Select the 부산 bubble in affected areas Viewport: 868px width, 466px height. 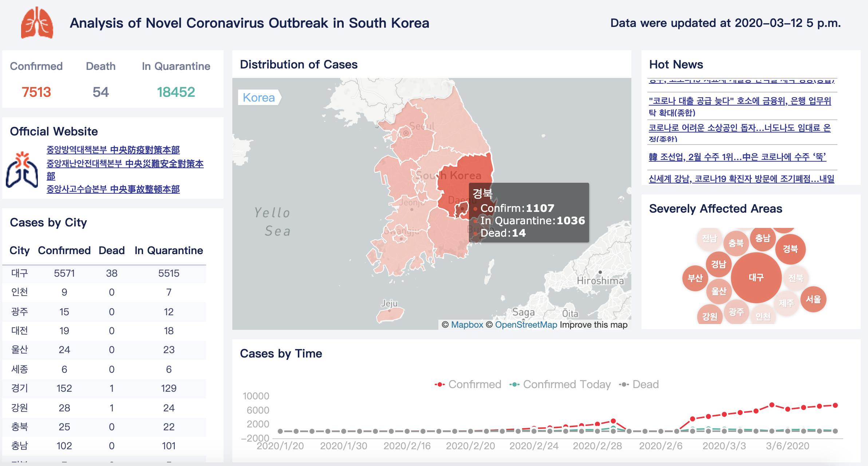pos(695,278)
